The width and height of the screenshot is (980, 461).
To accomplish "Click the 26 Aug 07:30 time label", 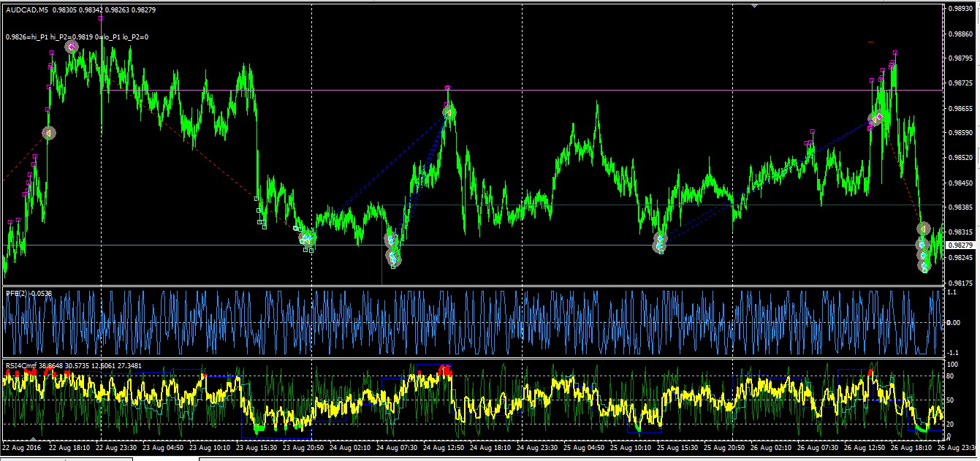I will (x=819, y=447).
